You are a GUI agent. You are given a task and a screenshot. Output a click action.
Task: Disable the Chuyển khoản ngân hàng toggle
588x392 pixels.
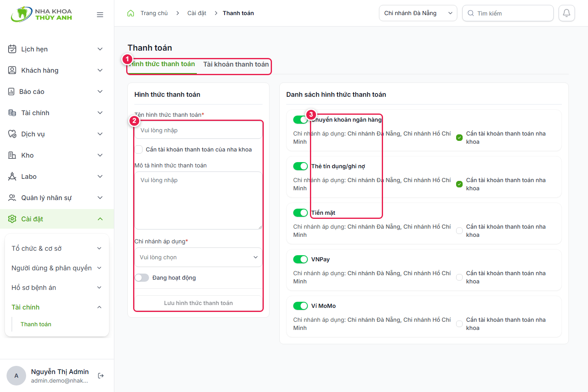click(x=301, y=120)
